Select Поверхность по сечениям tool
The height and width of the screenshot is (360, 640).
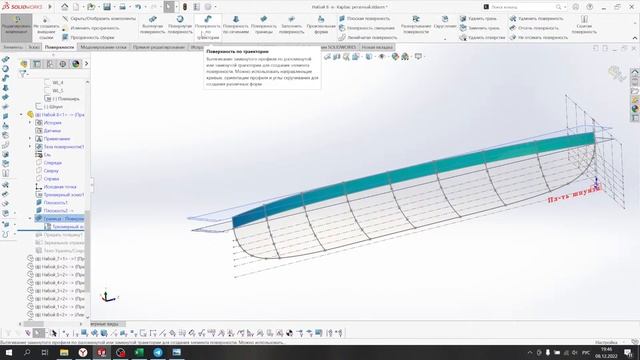pos(236,25)
